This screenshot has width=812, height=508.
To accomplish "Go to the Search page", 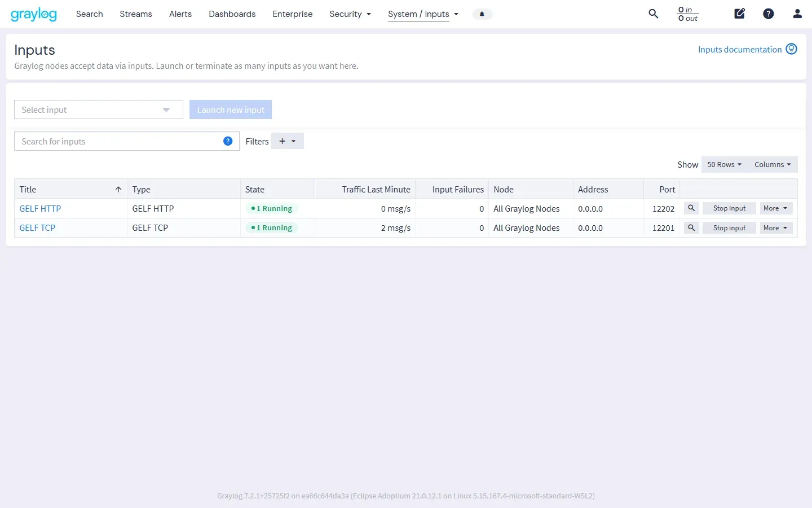I will (90, 14).
